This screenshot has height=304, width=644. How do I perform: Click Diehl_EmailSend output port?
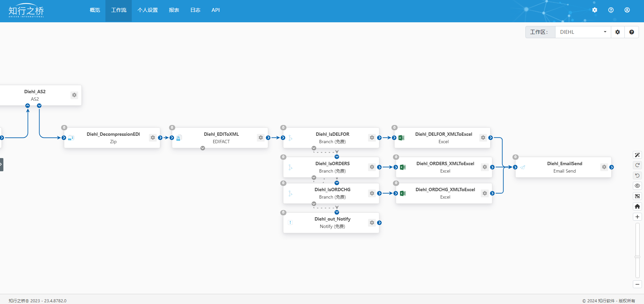click(612, 167)
